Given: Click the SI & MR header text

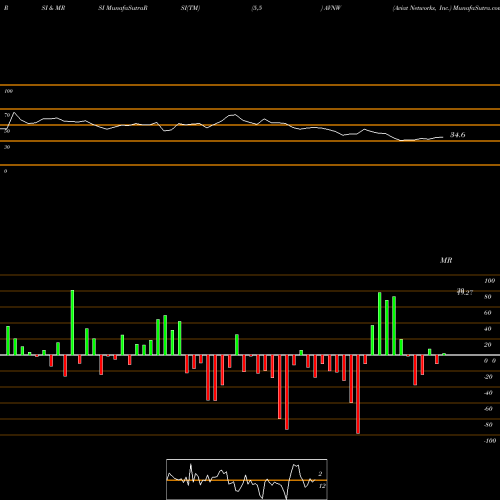Looking at the screenshot, I should pyautogui.click(x=53, y=8).
